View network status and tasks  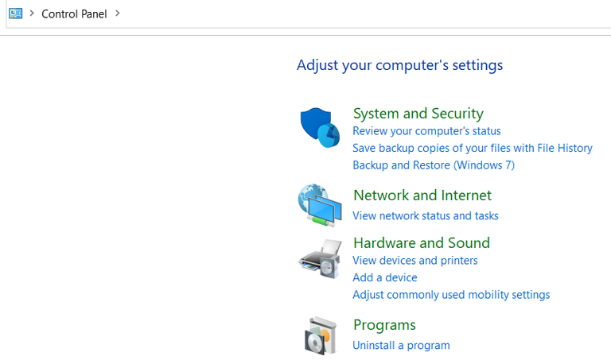click(425, 215)
